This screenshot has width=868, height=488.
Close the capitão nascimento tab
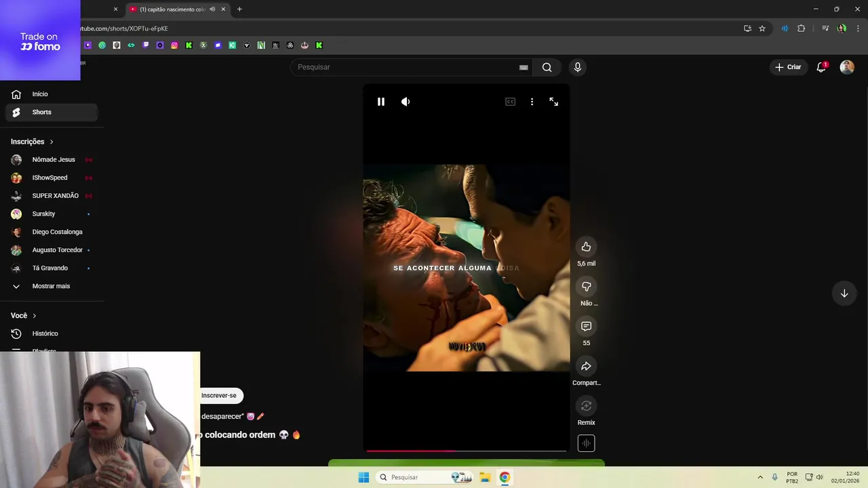click(223, 9)
